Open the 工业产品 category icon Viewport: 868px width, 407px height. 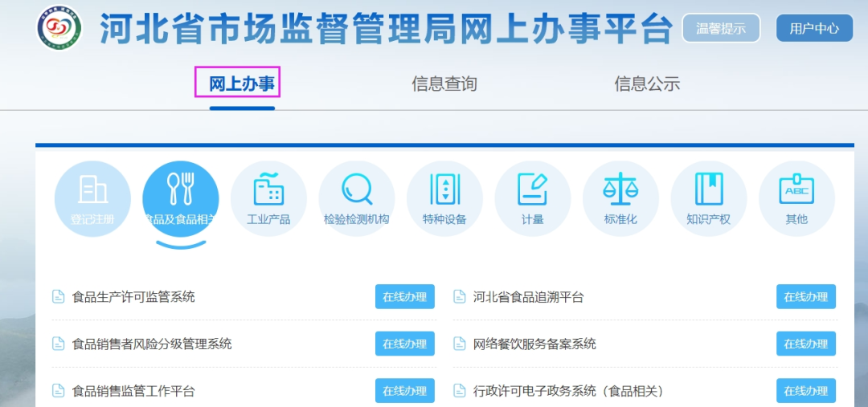[x=268, y=198]
